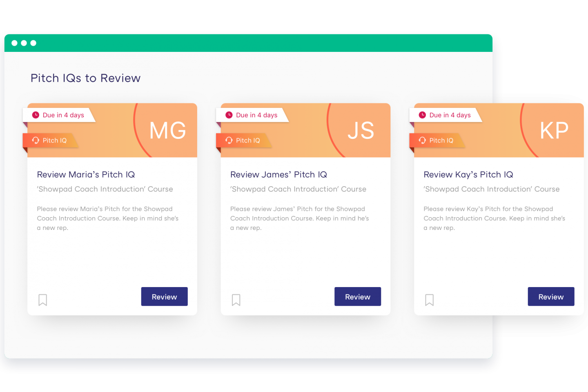Click 'Pitch IQ' tag text on Kay's card
588x392 pixels.
pos(441,140)
